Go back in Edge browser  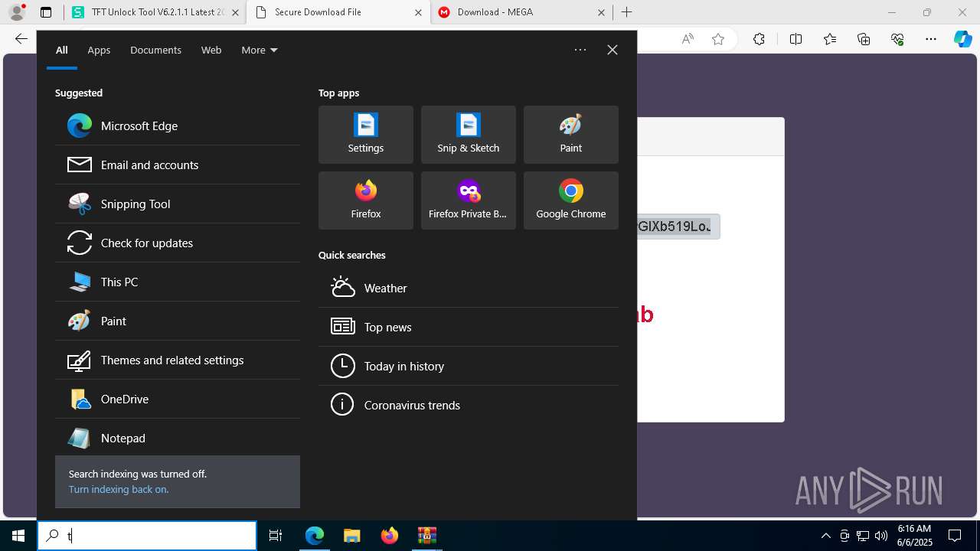click(x=21, y=39)
